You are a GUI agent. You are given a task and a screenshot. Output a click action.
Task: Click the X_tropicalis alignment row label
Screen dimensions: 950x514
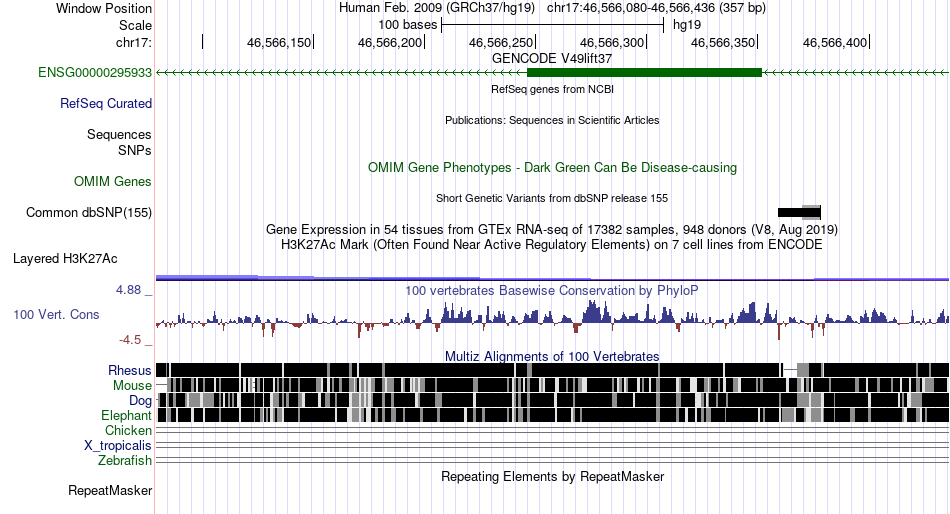118,446
